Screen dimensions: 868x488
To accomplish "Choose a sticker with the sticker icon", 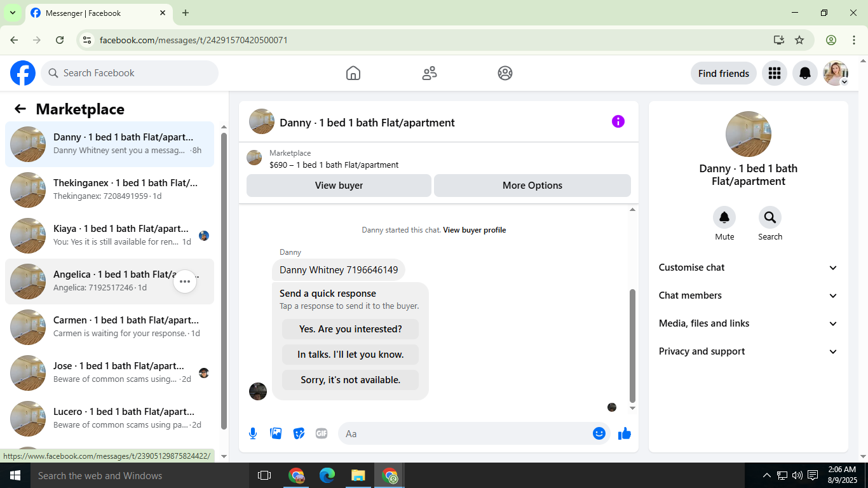I will (x=299, y=433).
